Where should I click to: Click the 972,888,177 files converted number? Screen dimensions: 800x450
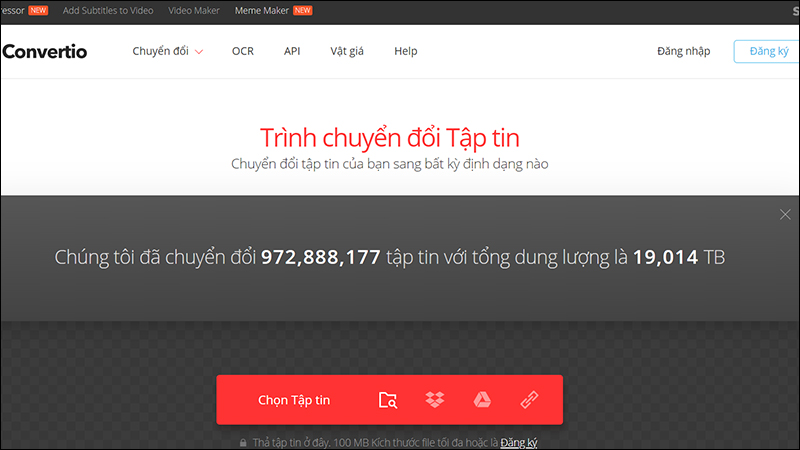click(x=320, y=257)
